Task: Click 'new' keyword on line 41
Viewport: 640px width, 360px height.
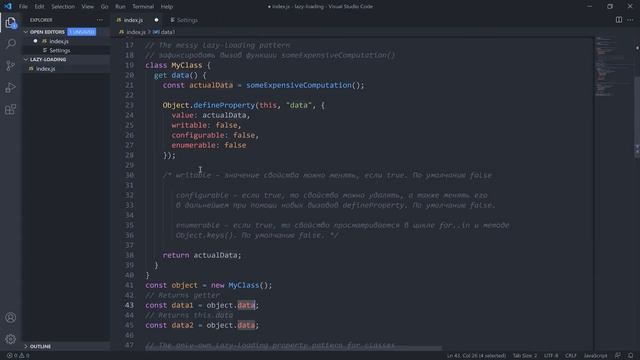Action: (218, 285)
